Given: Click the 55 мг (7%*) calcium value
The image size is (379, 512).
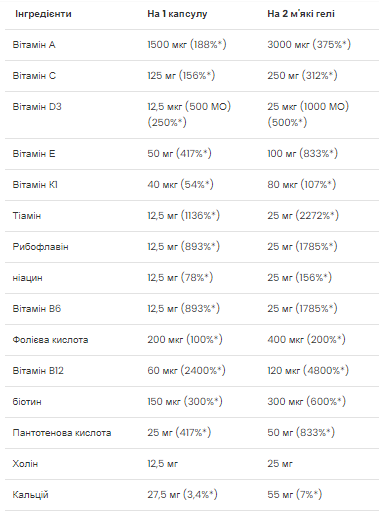Looking at the screenshot, I should (x=295, y=495).
